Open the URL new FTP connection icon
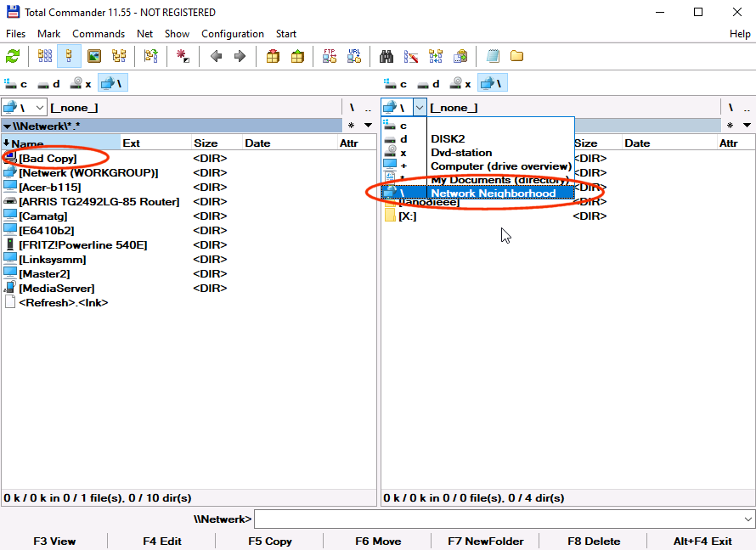Image resolution: width=756 pixels, height=550 pixels. tap(354, 56)
